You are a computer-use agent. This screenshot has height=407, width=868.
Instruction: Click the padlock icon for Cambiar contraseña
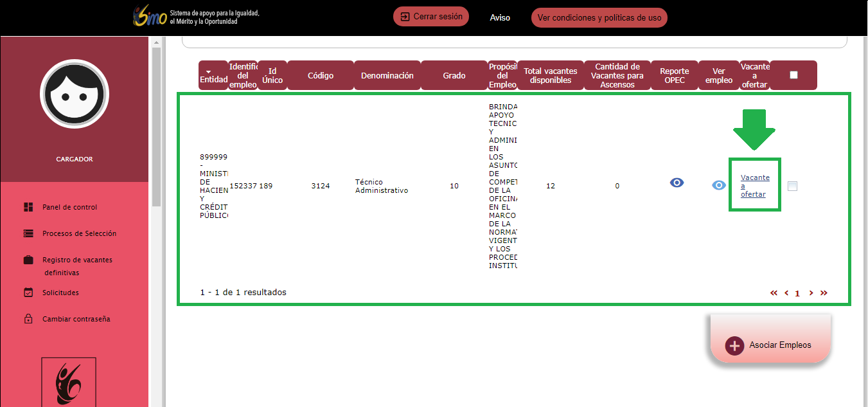pyautogui.click(x=28, y=319)
